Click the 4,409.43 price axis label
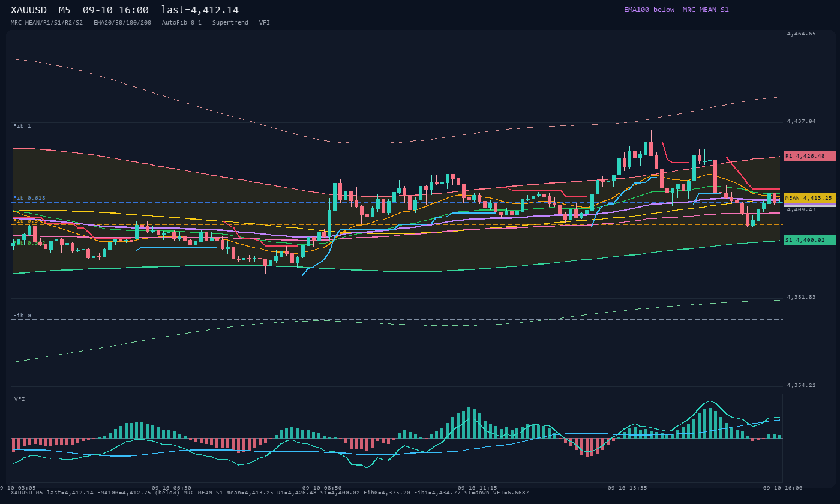The image size is (840, 504). point(802,210)
